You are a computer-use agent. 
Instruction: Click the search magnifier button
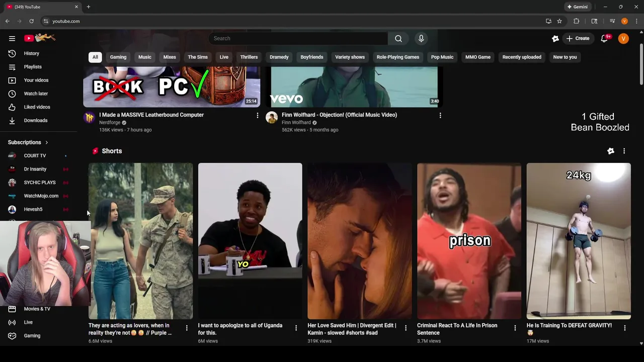[x=398, y=38]
